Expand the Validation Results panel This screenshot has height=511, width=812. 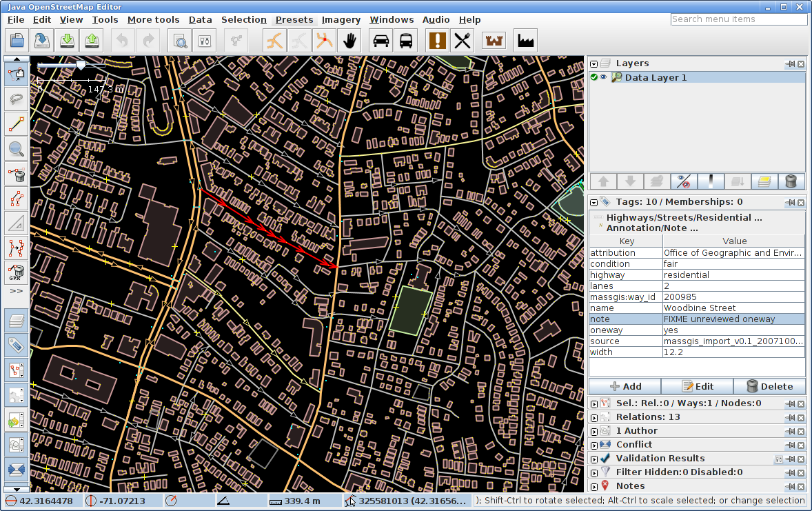tap(594, 459)
